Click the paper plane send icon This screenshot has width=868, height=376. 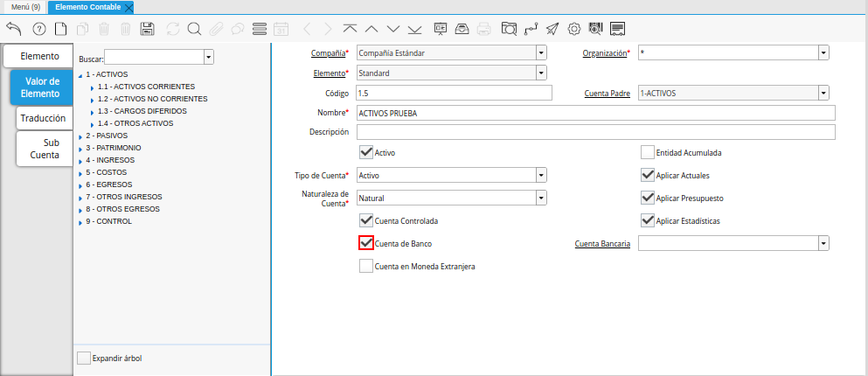click(x=552, y=29)
